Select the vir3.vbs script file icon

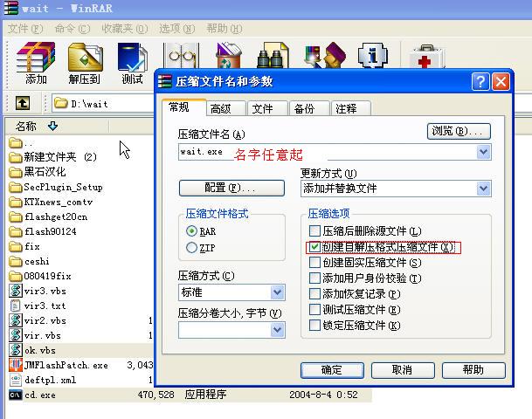(15, 291)
